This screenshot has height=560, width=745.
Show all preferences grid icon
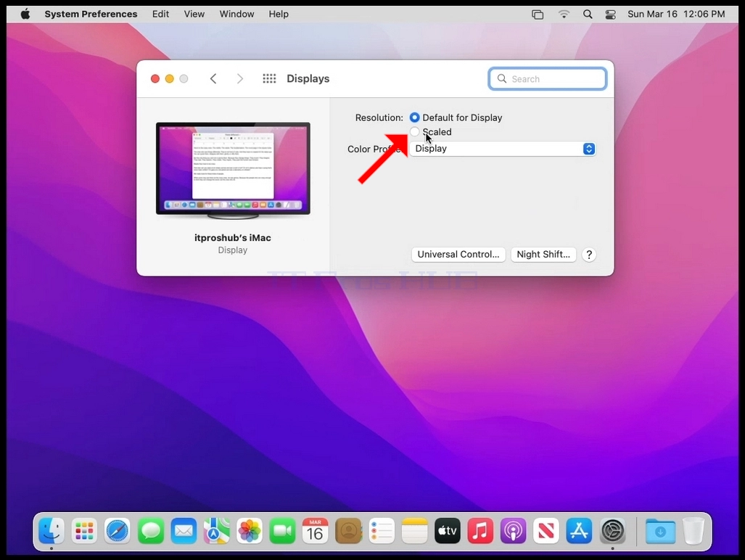[269, 79]
